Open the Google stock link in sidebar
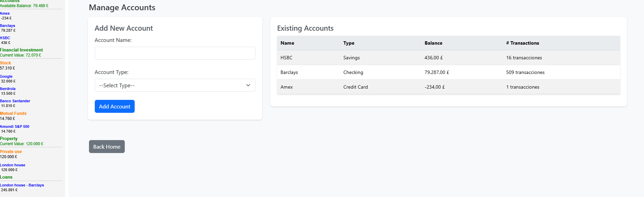The width and height of the screenshot is (644, 197). coord(6,76)
